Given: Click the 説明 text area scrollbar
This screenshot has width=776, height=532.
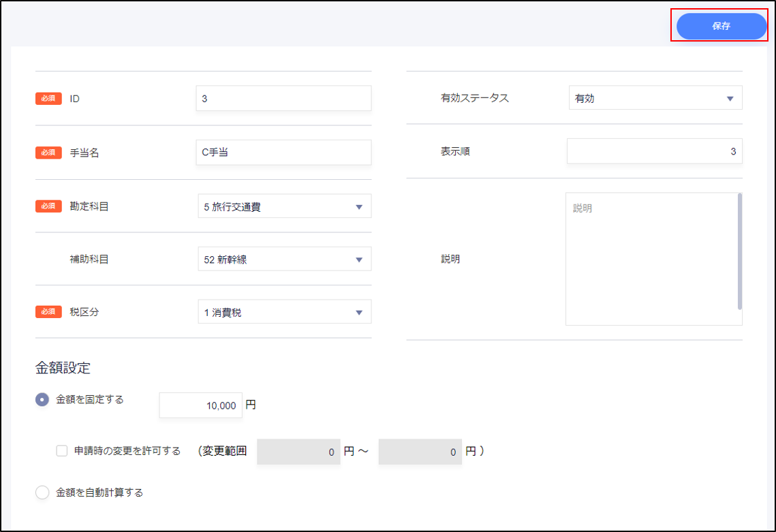Looking at the screenshot, I should coord(739,251).
